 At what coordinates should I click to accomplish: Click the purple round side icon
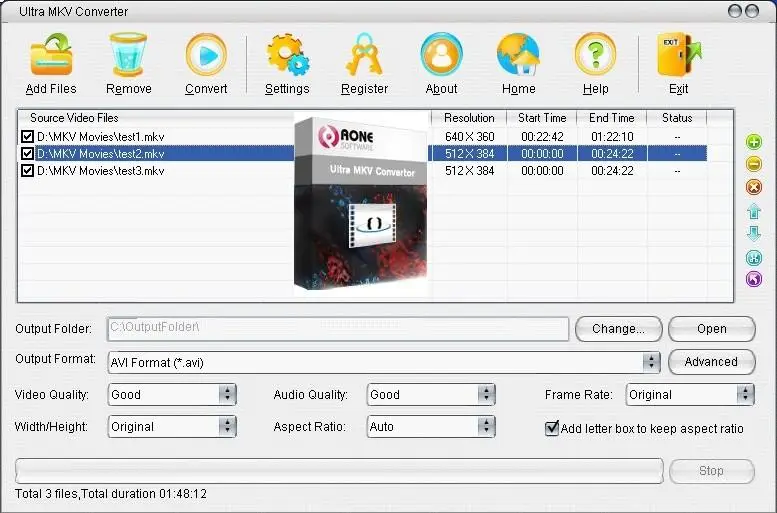[754, 279]
